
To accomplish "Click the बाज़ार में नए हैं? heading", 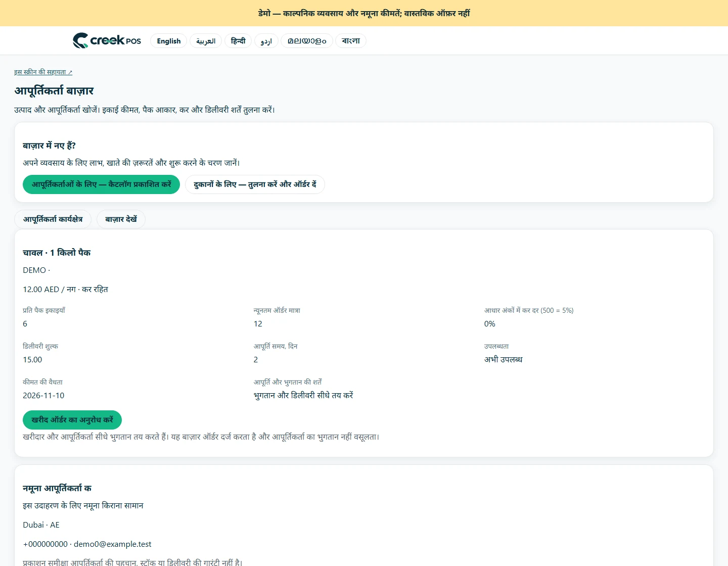I will click(x=49, y=146).
